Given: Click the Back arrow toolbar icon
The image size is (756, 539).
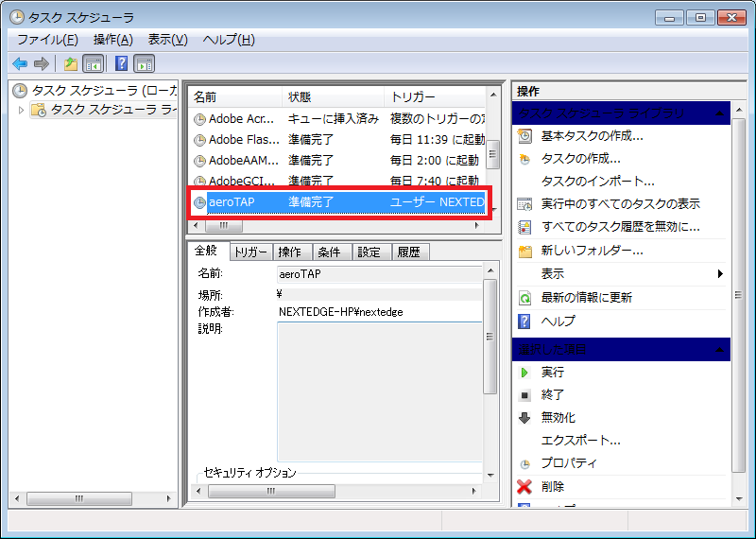Looking at the screenshot, I should [x=20, y=63].
